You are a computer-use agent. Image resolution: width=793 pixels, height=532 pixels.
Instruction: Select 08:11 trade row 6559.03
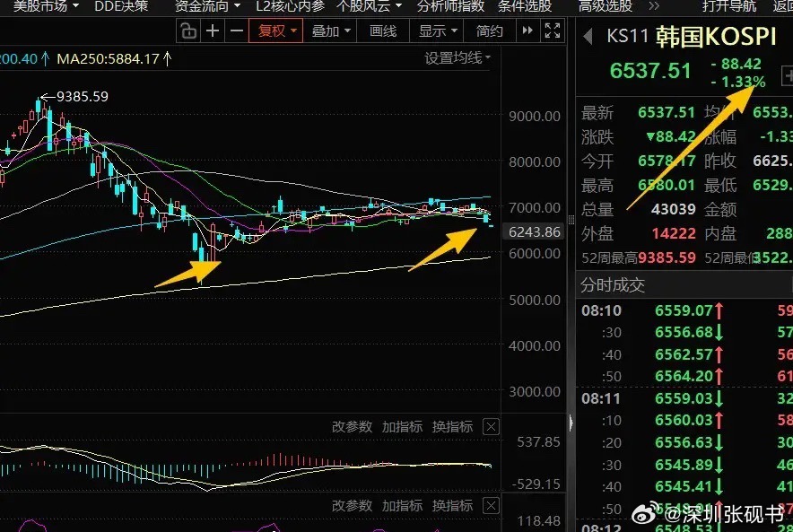tap(684, 398)
